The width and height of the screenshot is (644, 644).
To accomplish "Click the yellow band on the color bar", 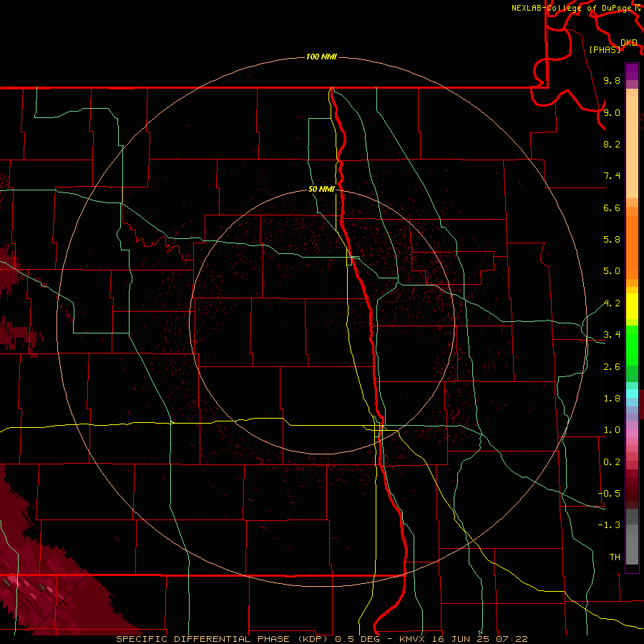I will pos(632,306).
